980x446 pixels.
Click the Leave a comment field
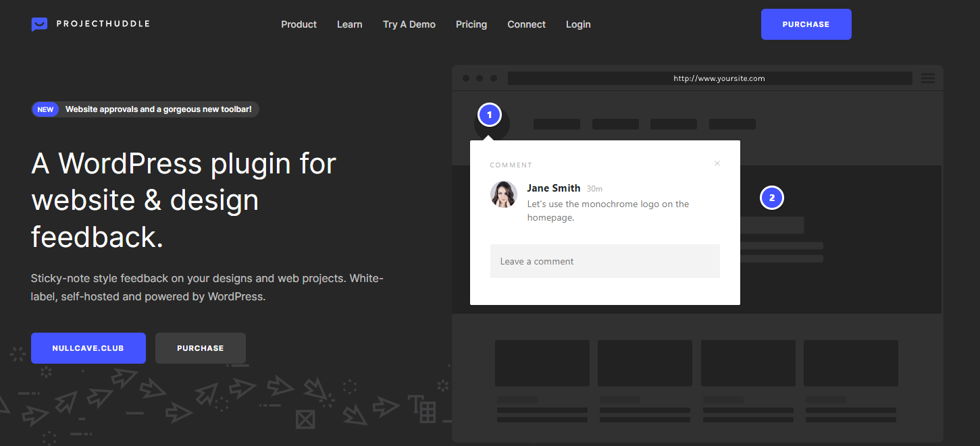(604, 260)
